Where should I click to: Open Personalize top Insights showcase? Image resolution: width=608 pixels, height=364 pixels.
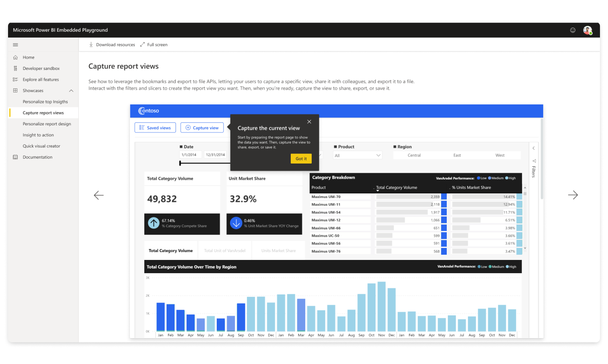click(x=45, y=102)
